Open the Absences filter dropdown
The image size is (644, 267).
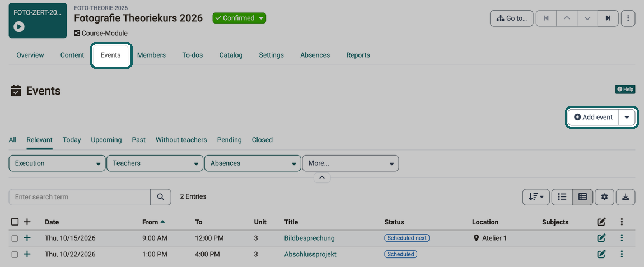253,163
